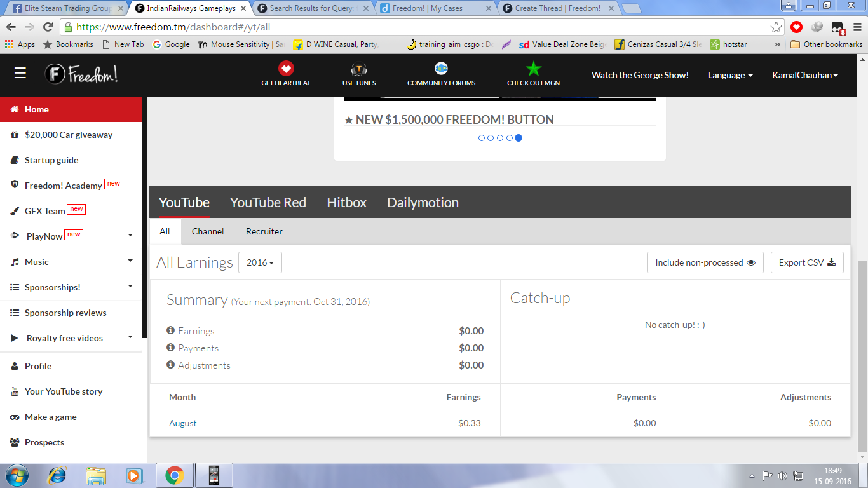Open Windows Start menu
The width and height of the screenshot is (868, 488).
[16, 475]
